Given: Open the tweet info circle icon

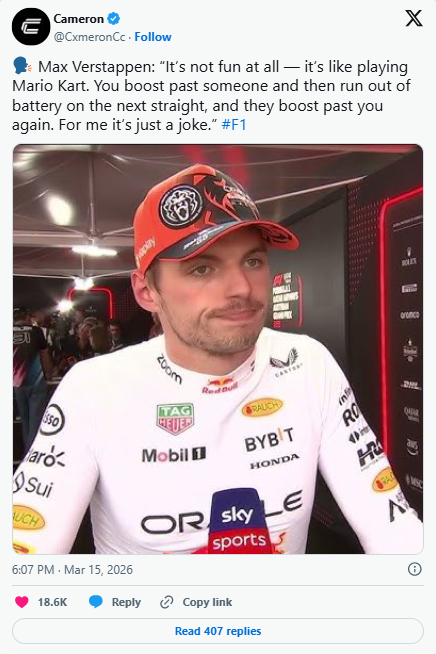Looking at the screenshot, I should (414, 569).
